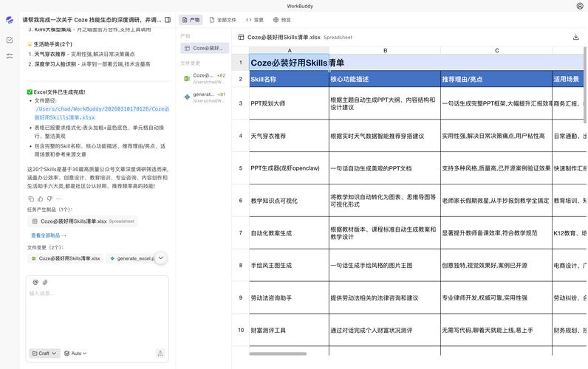This screenshot has height=369, width=588.
Task: Select row 10 header number
Action: click(240, 330)
